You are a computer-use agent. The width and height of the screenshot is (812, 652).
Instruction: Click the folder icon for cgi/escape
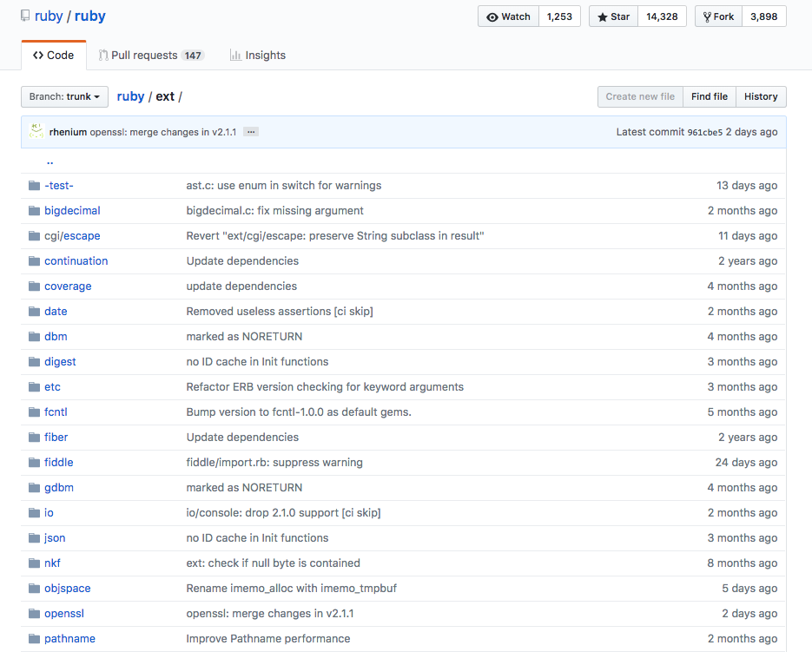pyautogui.click(x=34, y=236)
